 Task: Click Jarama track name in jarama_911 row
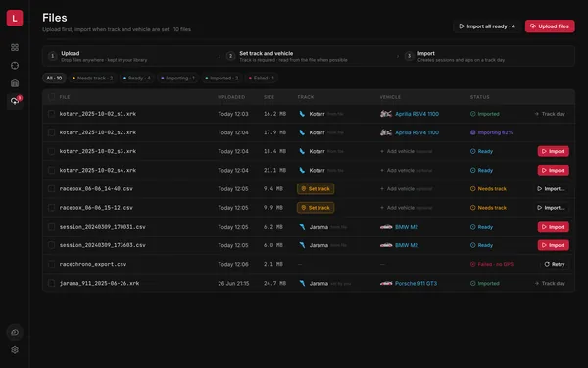318,283
